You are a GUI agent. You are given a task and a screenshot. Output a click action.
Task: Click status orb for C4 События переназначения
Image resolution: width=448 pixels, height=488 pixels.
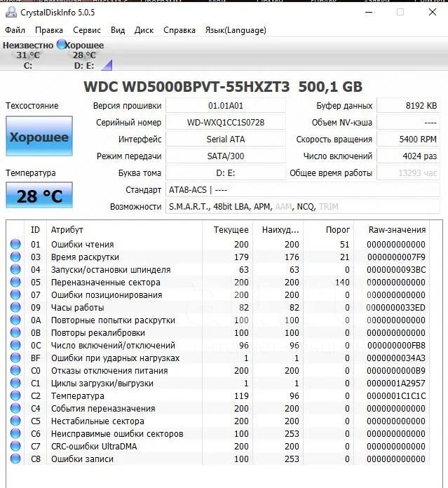(15, 408)
